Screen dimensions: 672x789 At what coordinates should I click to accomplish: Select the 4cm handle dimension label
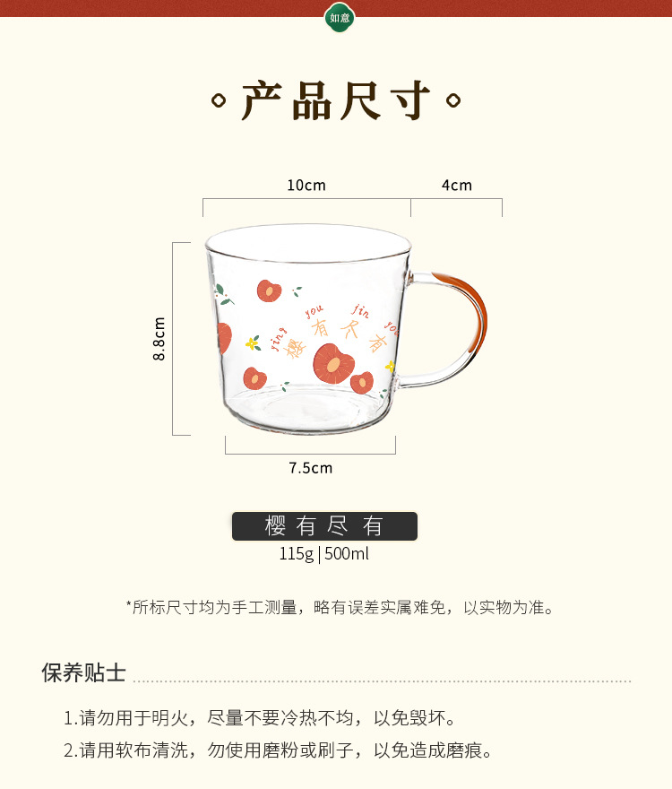[457, 186]
